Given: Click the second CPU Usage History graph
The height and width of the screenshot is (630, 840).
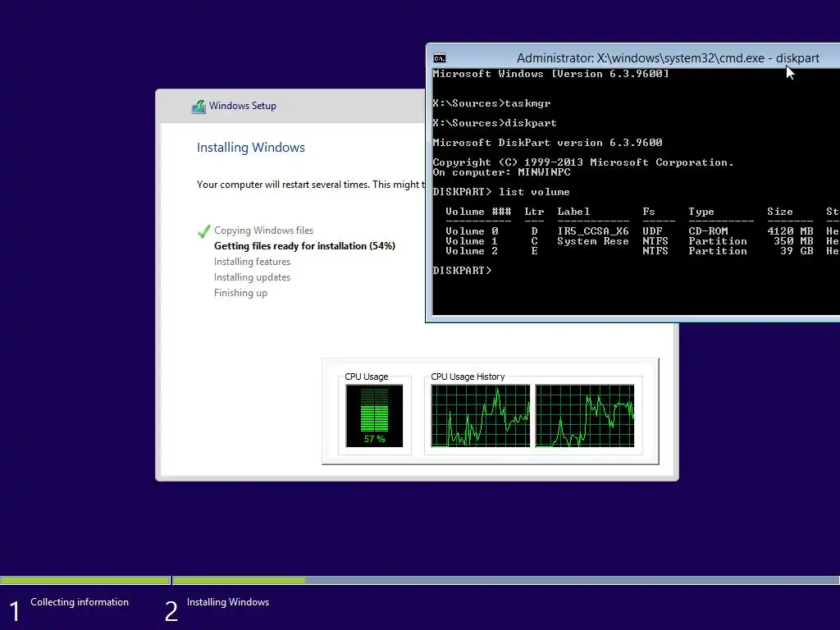Looking at the screenshot, I should pyautogui.click(x=585, y=416).
